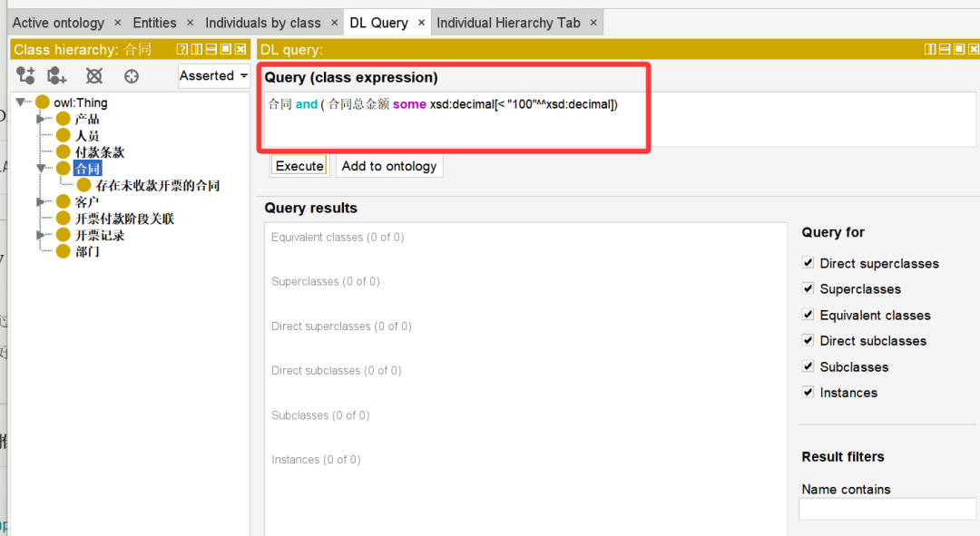Toggle Superclasses checkbox
This screenshot has height=536, width=980.
pyautogui.click(x=808, y=288)
